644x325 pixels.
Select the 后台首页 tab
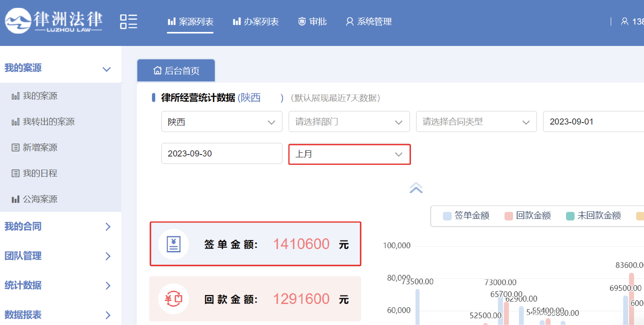[x=176, y=71]
